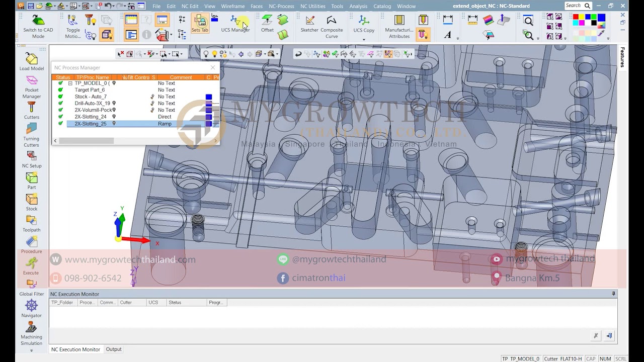
Task: Click the white hide light bulb in viewport toolbar
Action: tap(206, 54)
